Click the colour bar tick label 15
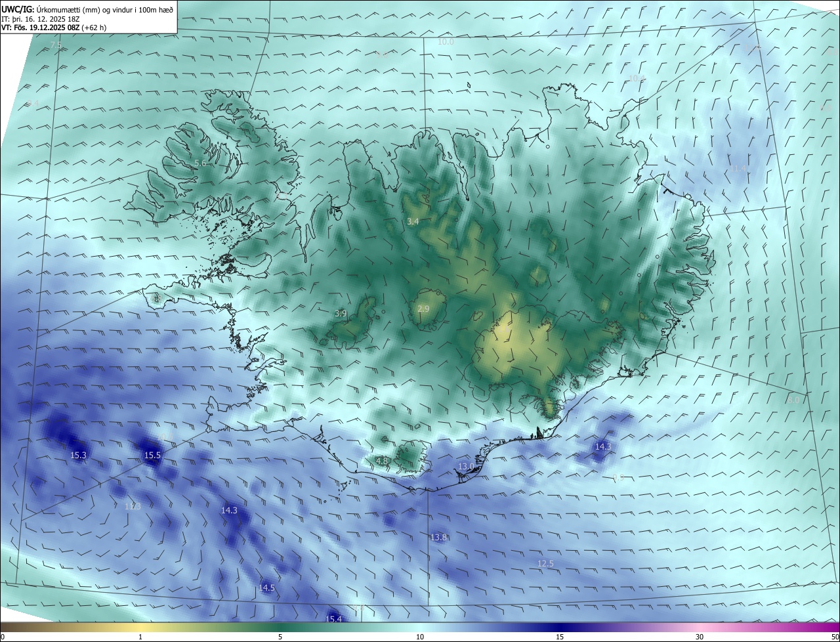Screen dimensions: 840x642 (x=560, y=637)
